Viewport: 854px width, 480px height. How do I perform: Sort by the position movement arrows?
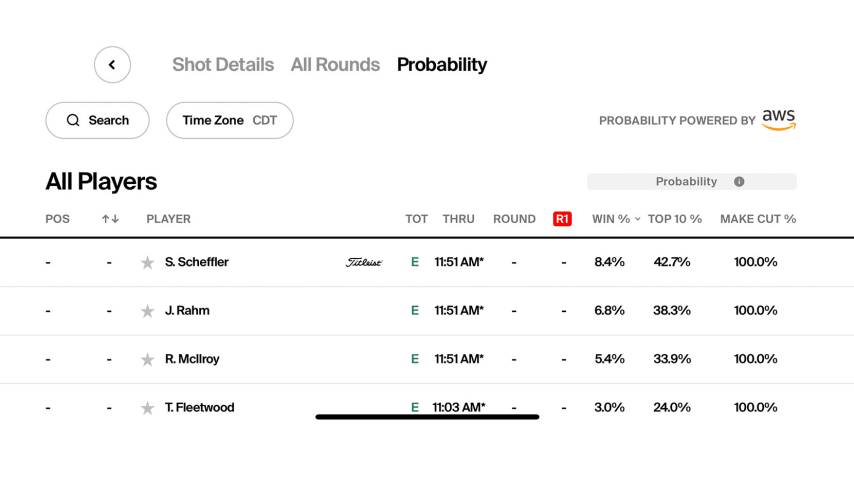click(x=110, y=219)
